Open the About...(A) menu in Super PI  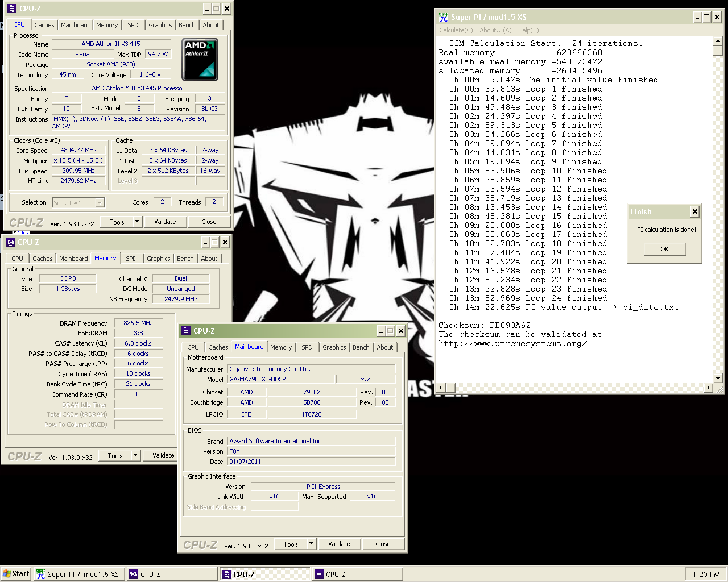[x=495, y=30]
